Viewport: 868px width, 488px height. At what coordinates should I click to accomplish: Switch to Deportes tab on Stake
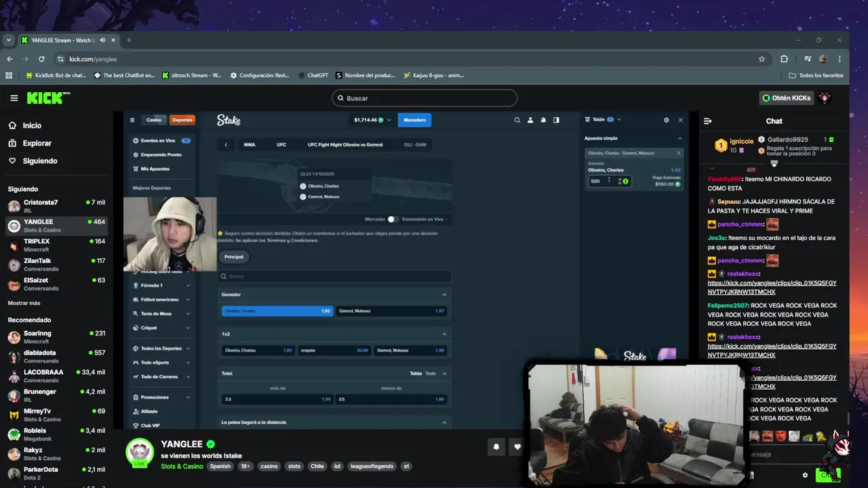point(182,120)
